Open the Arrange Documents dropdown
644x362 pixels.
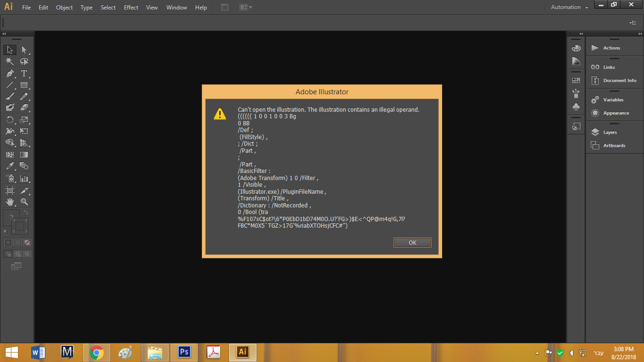[x=245, y=7]
